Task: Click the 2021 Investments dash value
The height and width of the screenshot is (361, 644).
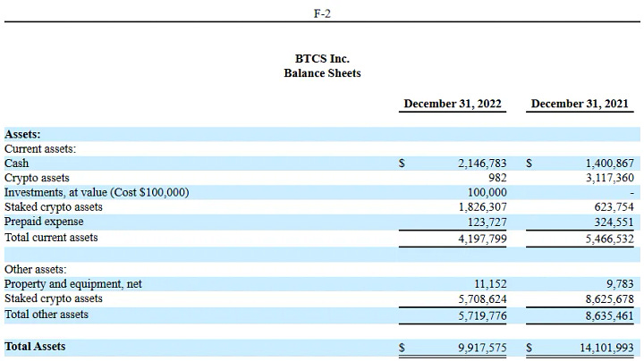Action: tap(631, 193)
